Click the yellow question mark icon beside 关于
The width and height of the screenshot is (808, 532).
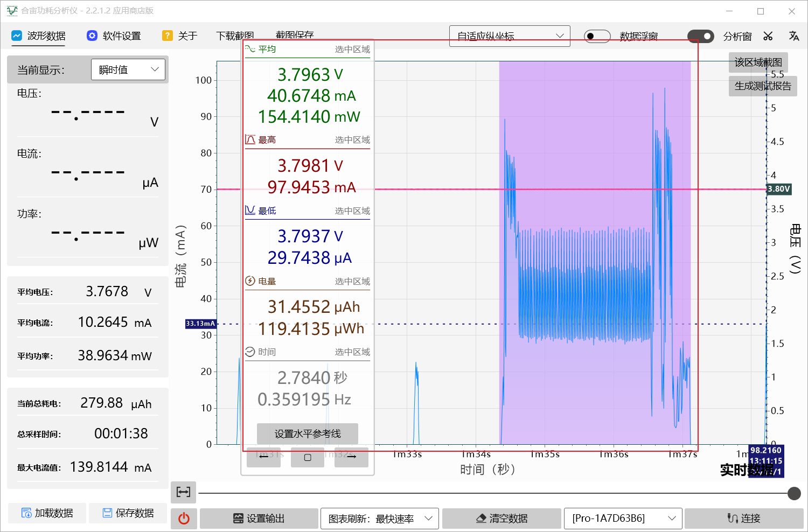pos(168,36)
